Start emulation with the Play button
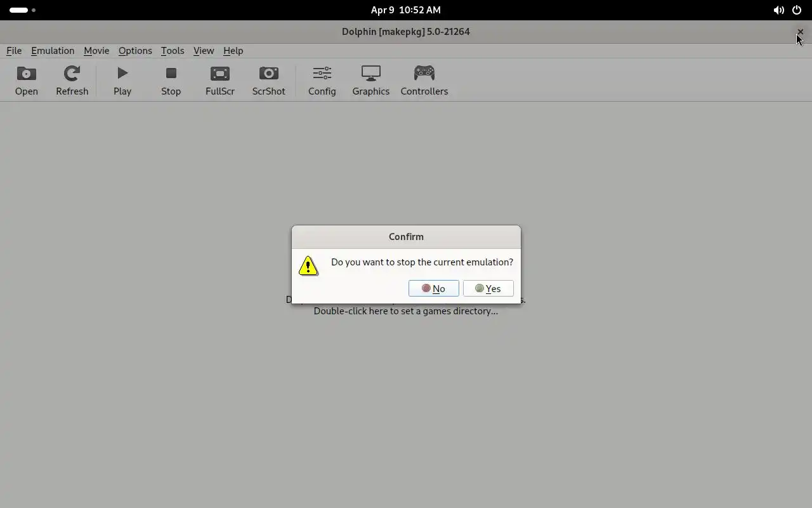The image size is (812, 508). pyautogui.click(x=122, y=81)
